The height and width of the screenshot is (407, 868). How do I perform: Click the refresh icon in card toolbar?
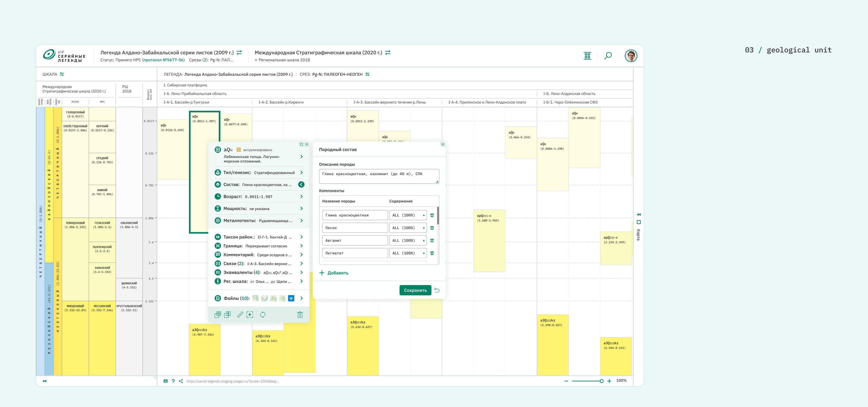[x=263, y=314]
